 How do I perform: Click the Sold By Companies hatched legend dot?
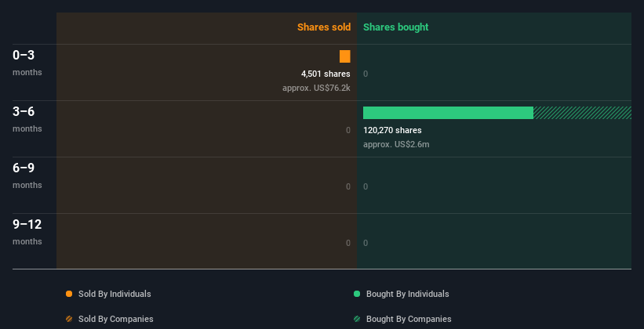(x=69, y=319)
